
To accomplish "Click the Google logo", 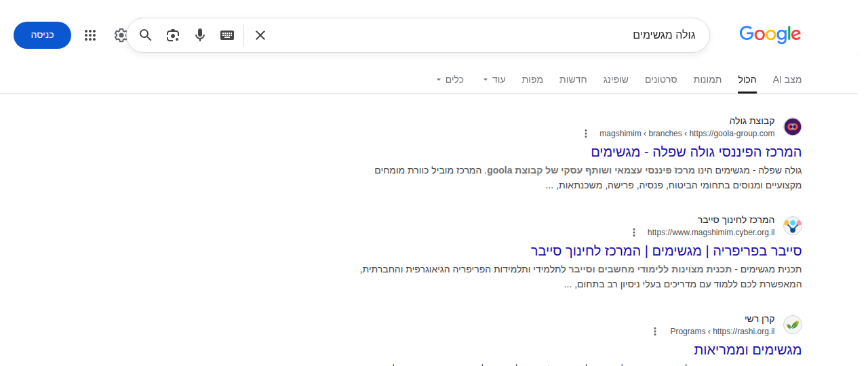I will click(x=770, y=35).
